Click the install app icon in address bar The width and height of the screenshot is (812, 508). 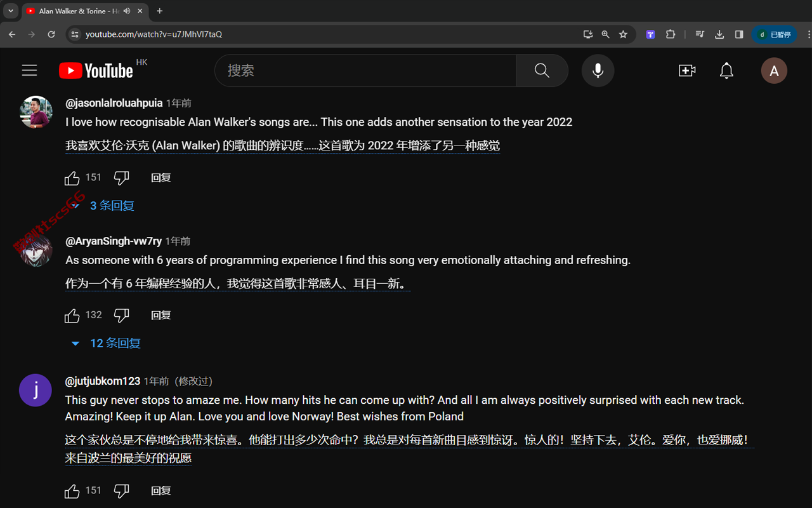[x=588, y=34]
